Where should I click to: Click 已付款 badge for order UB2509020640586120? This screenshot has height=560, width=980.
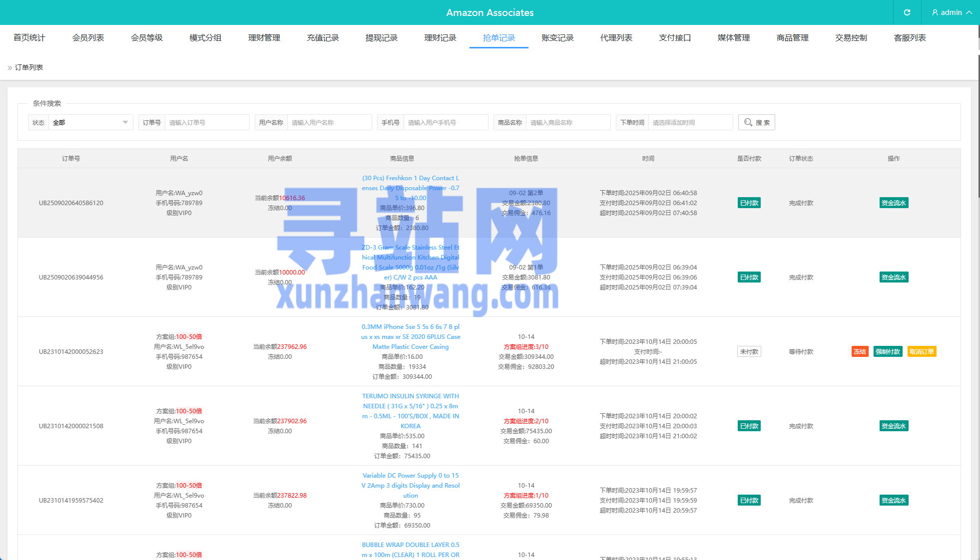click(x=749, y=203)
